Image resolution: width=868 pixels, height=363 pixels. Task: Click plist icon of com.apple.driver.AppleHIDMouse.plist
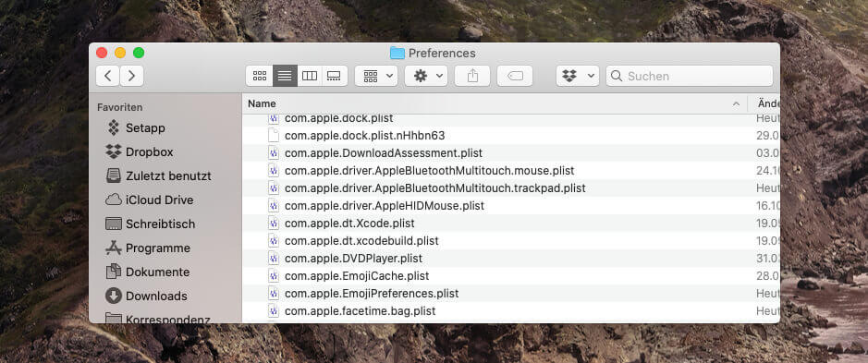click(x=274, y=206)
